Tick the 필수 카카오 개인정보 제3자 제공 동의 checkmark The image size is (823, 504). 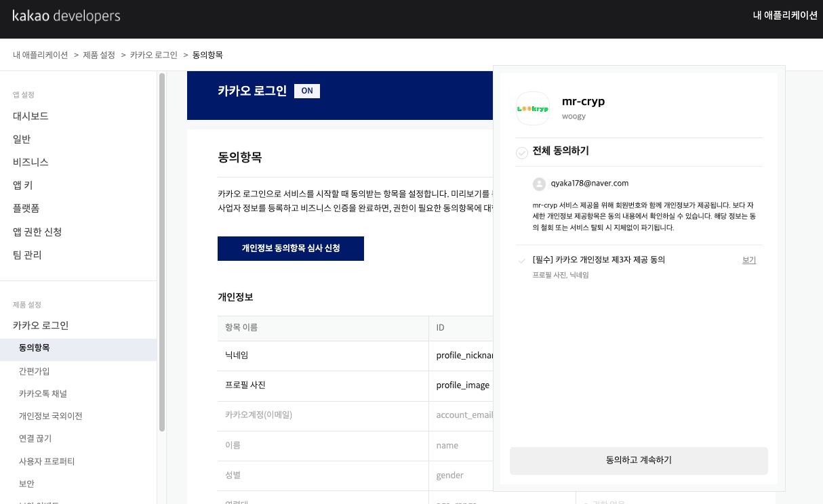click(x=521, y=260)
